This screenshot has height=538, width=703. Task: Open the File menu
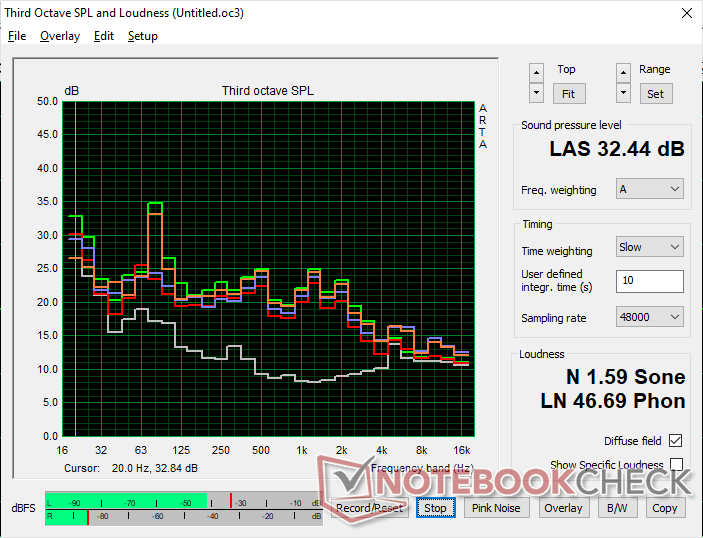pos(17,36)
